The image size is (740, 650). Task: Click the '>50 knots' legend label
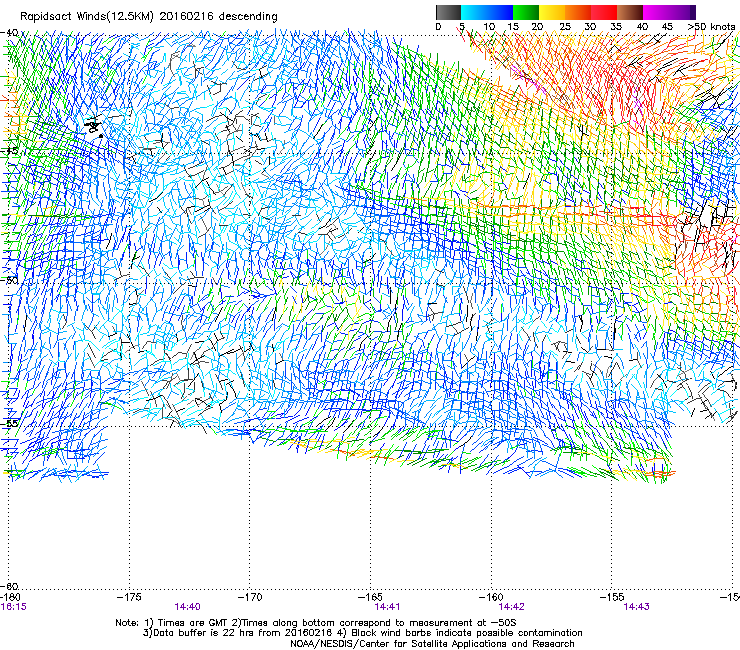(x=711, y=27)
